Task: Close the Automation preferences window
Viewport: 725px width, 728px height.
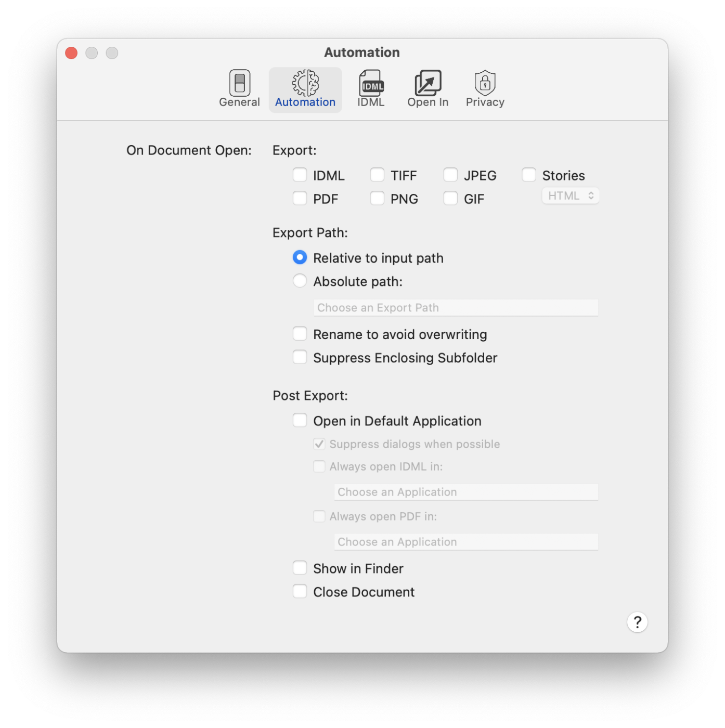Action: coord(71,53)
